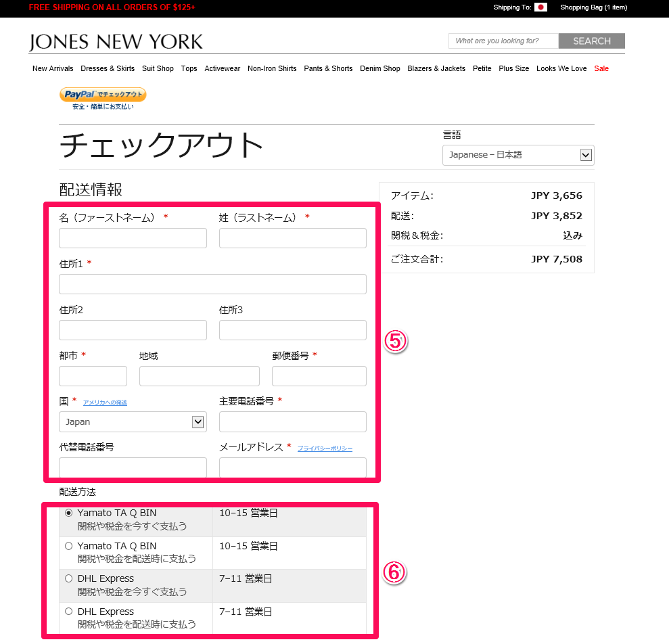Click the Japan flag shipping icon
The image size is (669, 644).
coord(540,7)
